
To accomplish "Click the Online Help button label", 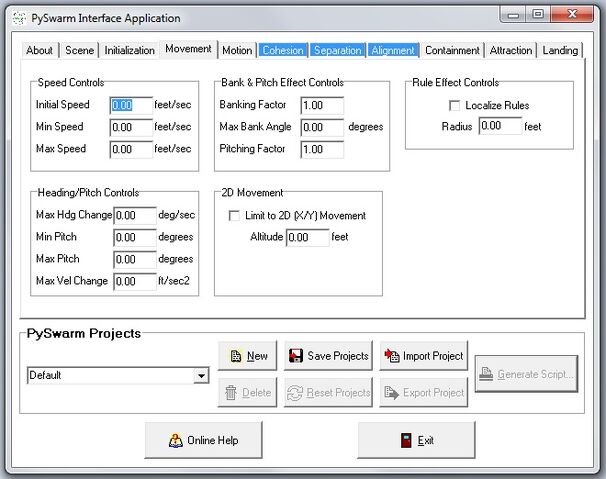I will coord(213,440).
